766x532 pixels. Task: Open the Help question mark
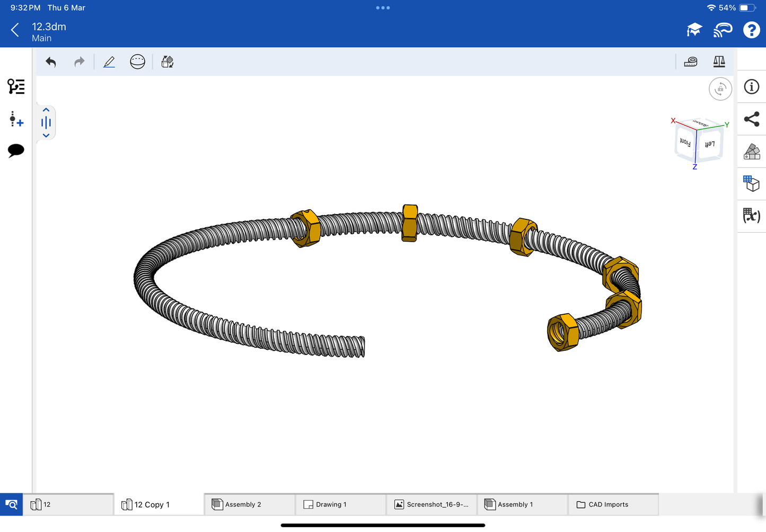tap(751, 30)
